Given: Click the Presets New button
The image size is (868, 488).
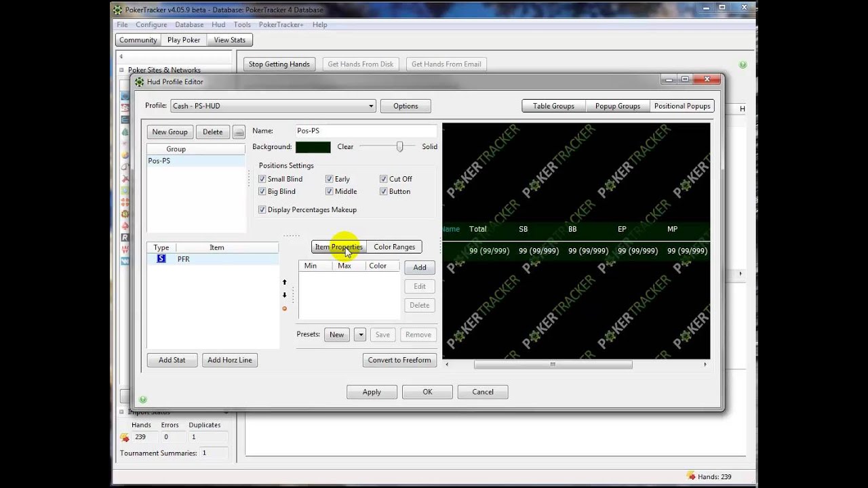Looking at the screenshot, I should [336, 334].
